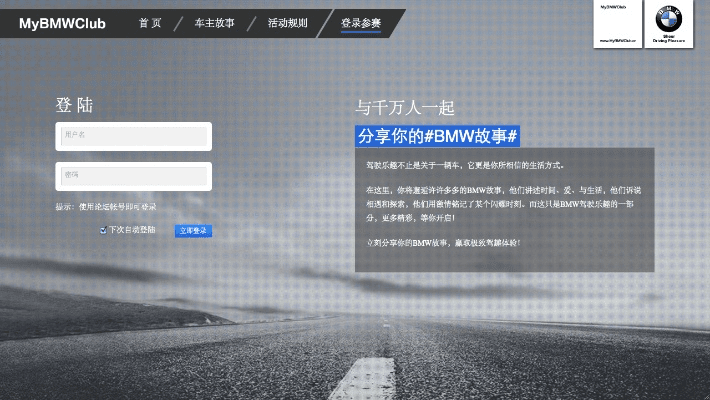Focus the 用户名 username input field

(x=134, y=136)
